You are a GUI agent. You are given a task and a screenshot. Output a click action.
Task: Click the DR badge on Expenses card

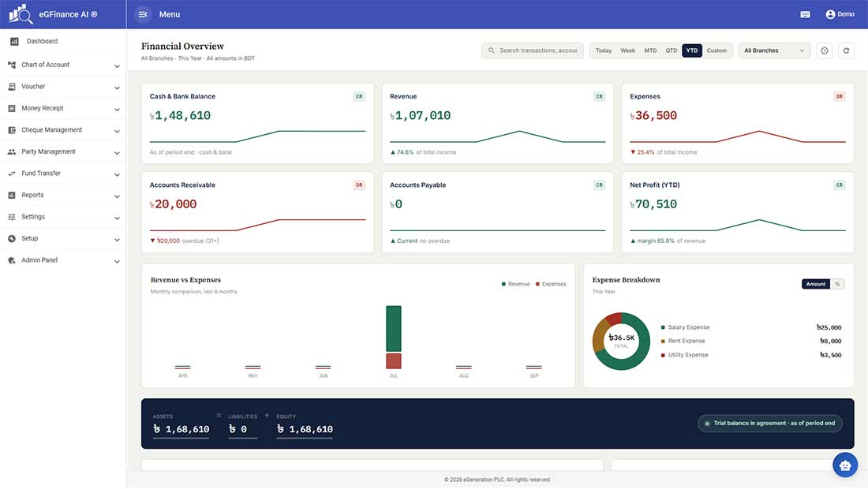click(x=840, y=96)
